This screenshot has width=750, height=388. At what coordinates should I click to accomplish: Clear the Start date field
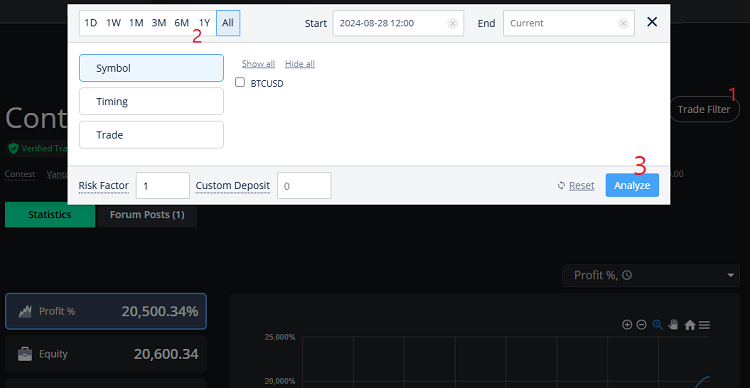point(452,23)
